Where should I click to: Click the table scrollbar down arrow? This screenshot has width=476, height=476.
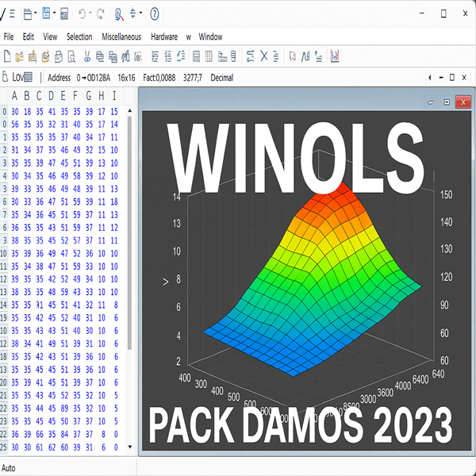(x=130, y=447)
